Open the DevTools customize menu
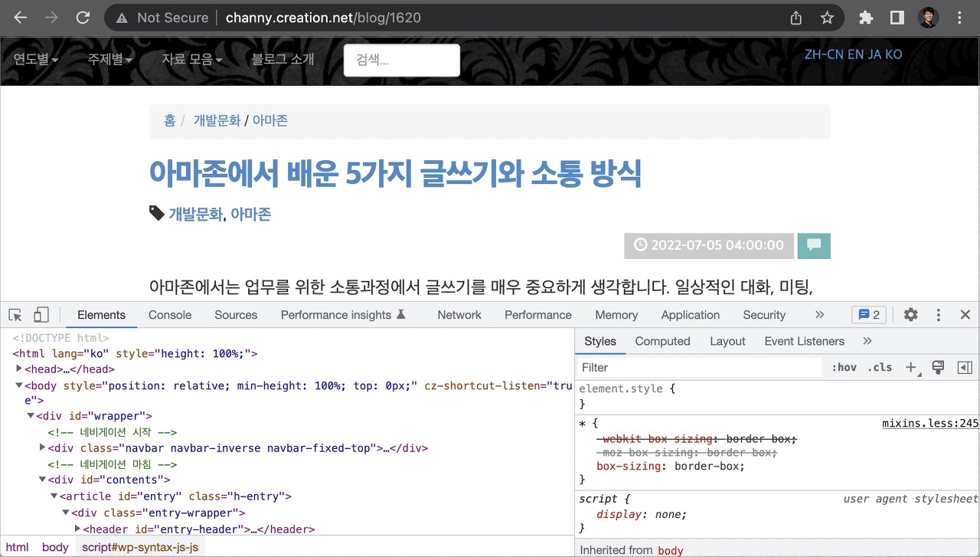Viewport: 980px width, 557px height. [939, 315]
